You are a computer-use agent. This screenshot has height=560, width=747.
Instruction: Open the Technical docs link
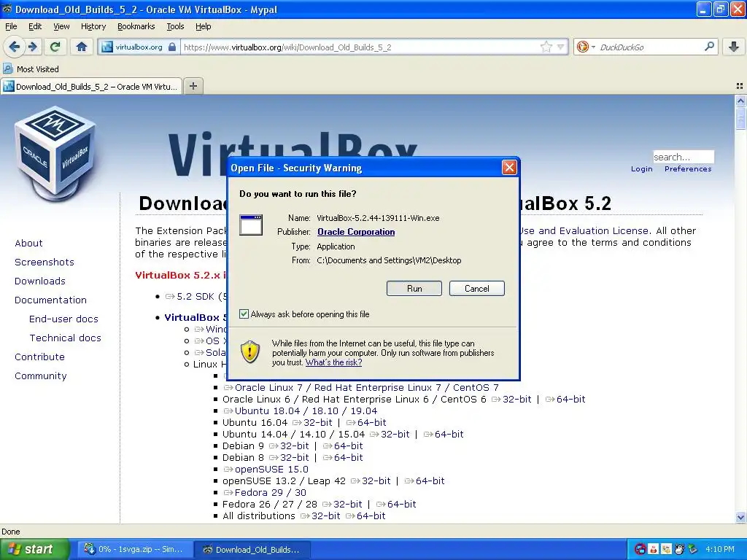coord(65,338)
